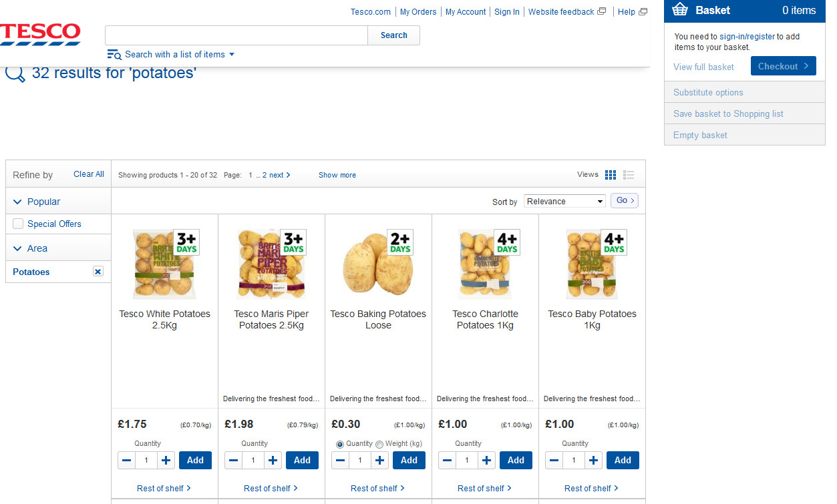Open the Sort by Relevance dropdown
The image size is (837, 504).
(565, 201)
